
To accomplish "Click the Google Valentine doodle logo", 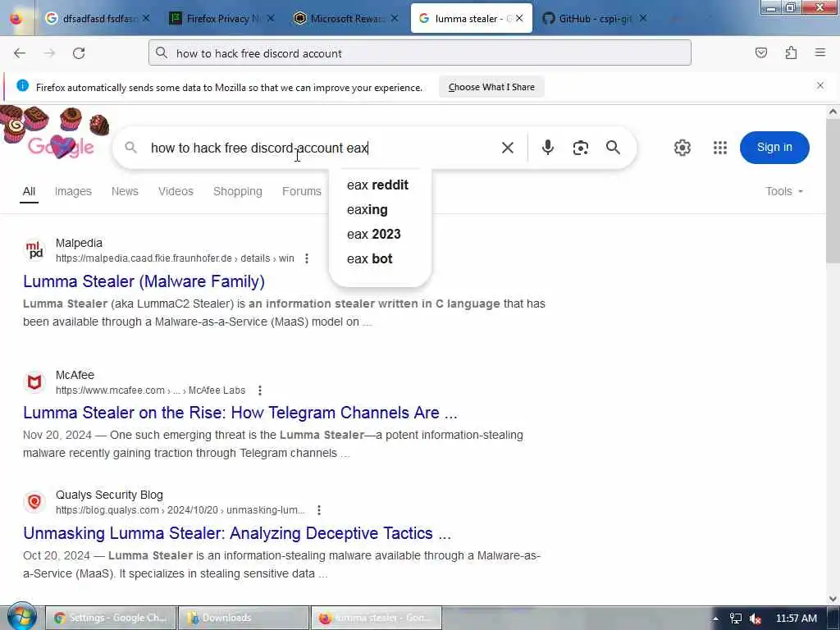I will tap(53, 134).
